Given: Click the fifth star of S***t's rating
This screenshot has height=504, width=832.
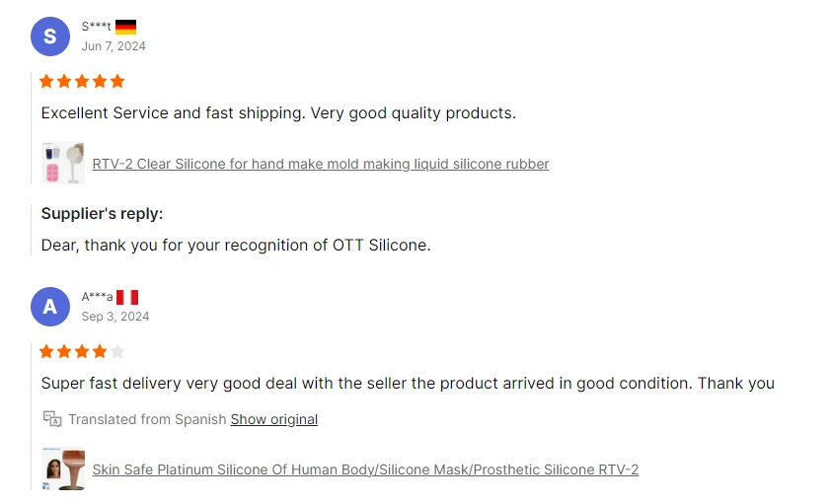Looking at the screenshot, I should click(x=117, y=81).
